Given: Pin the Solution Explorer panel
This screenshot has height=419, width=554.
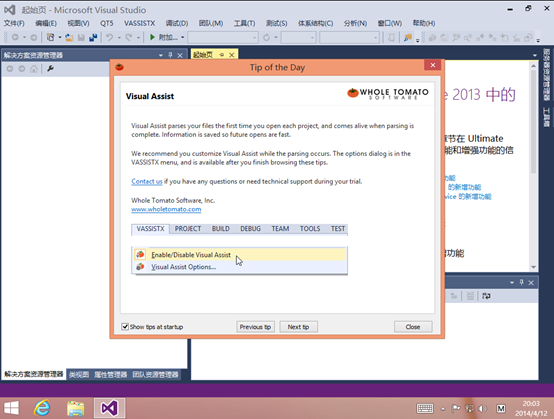Looking at the screenshot, I should pos(170,55).
